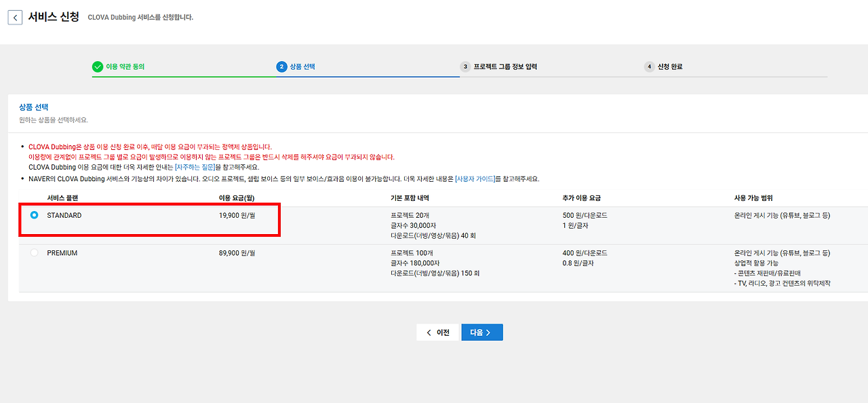Click the step 3 circle icon
868x403 pixels.
click(x=465, y=66)
